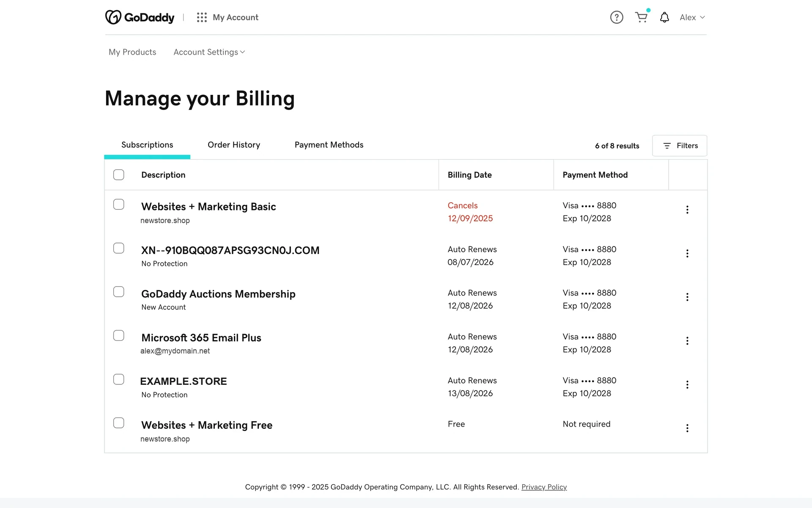
Task: Click the Billing Date column header
Action: 470,175
